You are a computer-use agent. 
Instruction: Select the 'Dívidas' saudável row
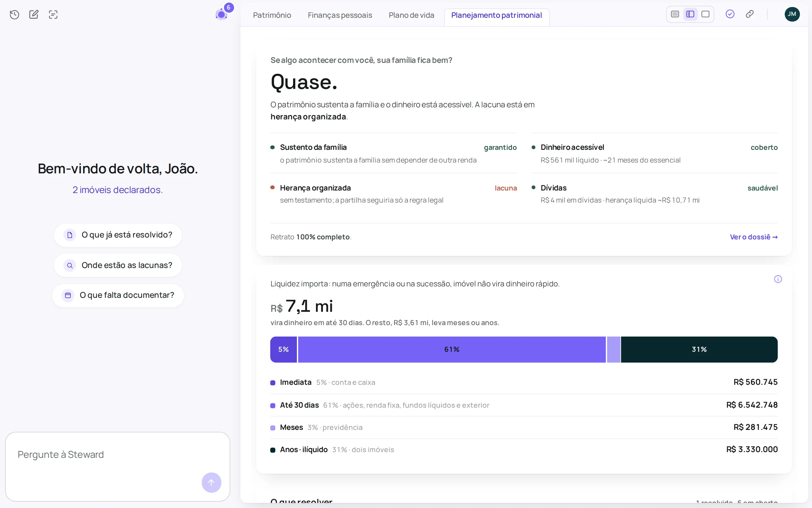pos(654,194)
